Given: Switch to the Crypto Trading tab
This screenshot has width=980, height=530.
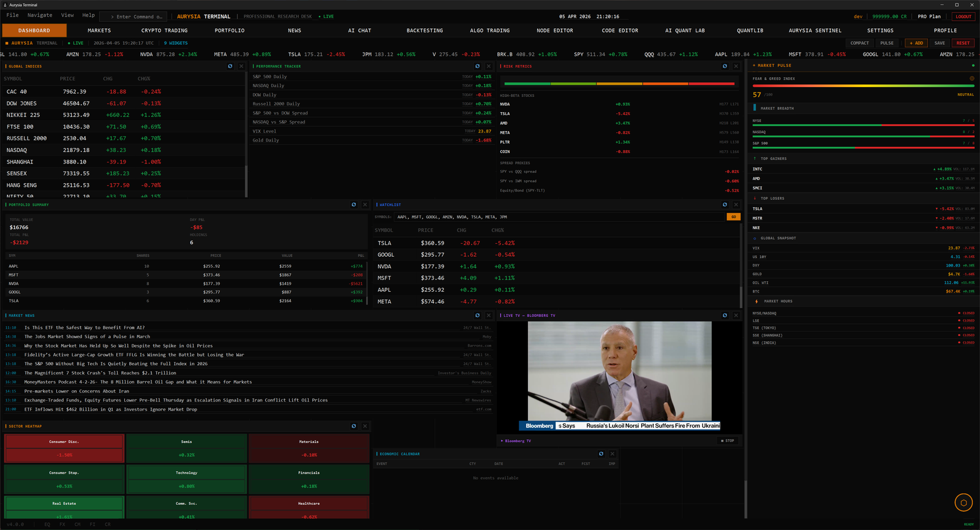Looking at the screenshot, I should pyautogui.click(x=165, y=31).
